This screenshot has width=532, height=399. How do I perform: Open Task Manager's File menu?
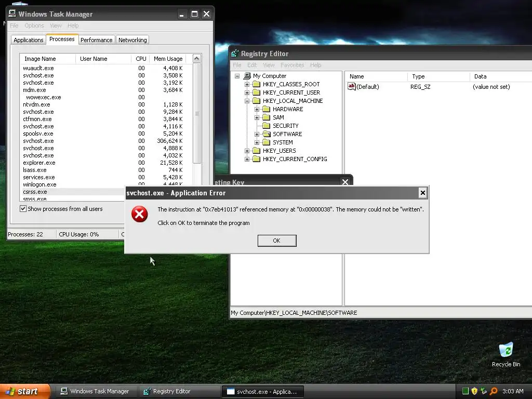coord(14,25)
